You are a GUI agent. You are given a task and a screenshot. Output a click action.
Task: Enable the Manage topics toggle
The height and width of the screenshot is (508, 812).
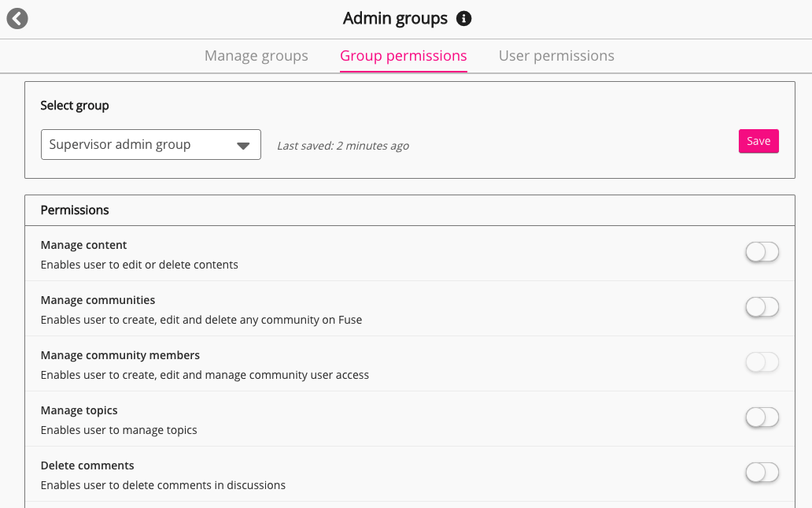coord(761,417)
